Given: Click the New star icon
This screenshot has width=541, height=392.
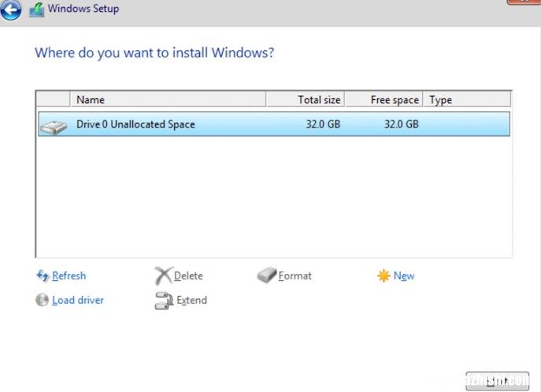Looking at the screenshot, I should click(x=384, y=276).
